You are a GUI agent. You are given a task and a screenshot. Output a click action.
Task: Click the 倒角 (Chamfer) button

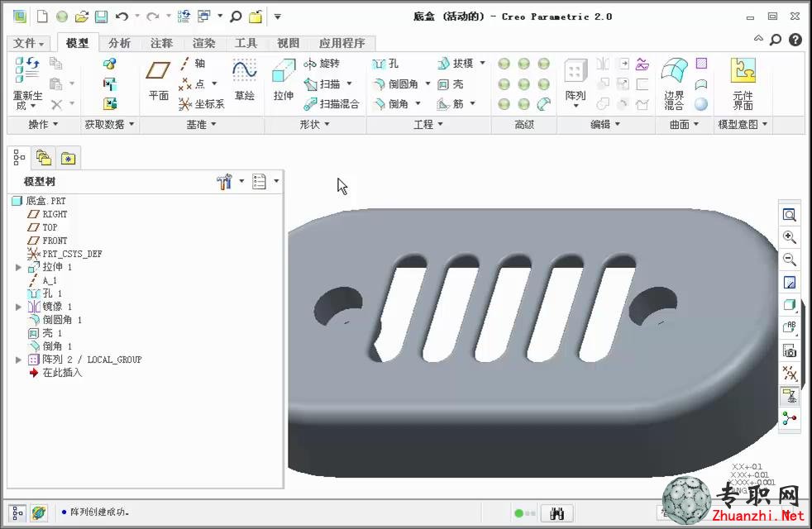click(391, 104)
